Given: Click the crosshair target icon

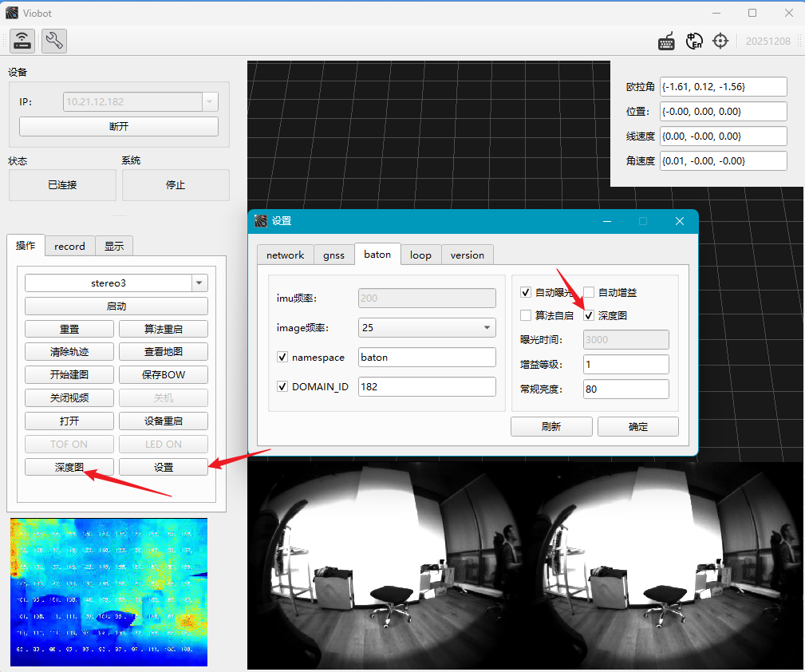Looking at the screenshot, I should pyautogui.click(x=720, y=41).
